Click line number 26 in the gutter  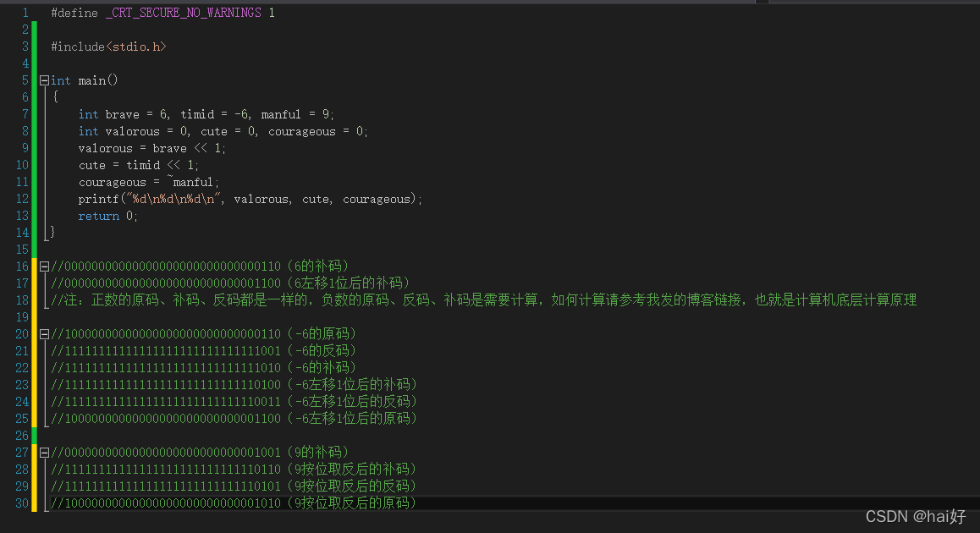click(23, 435)
